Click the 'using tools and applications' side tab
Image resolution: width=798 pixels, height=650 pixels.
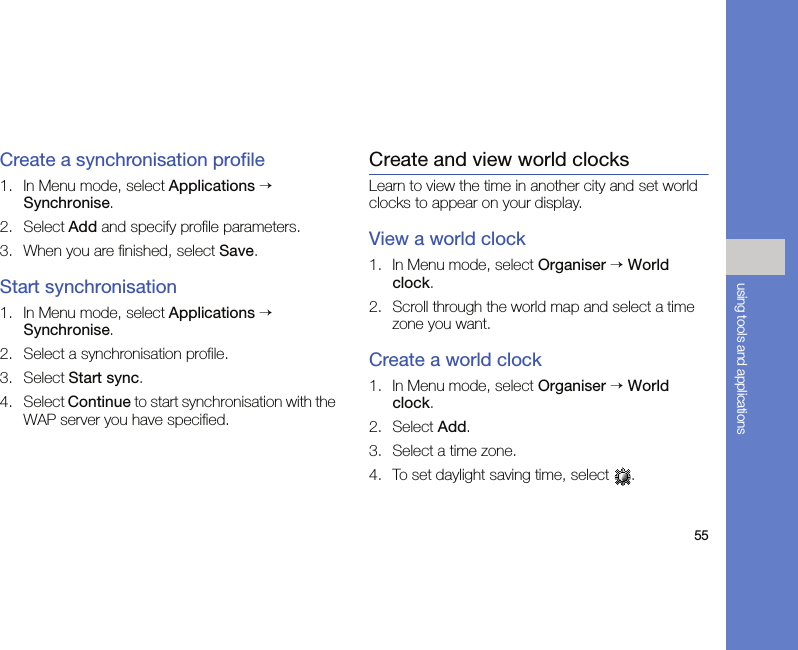741,358
